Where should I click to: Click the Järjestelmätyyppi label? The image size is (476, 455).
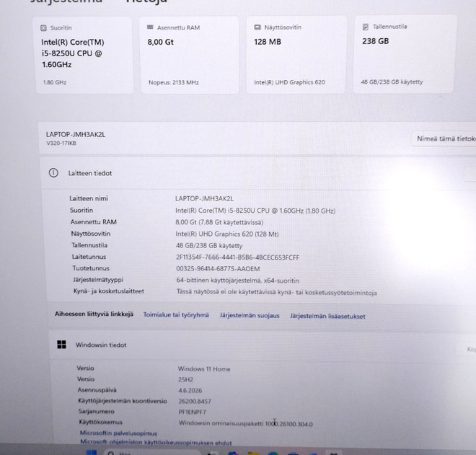[x=98, y=280]
